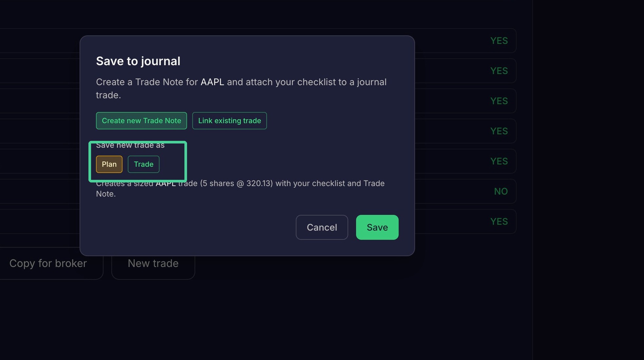Click the YES result directly below NO
This screenshot has height=360, width=644.
(499, 221)
